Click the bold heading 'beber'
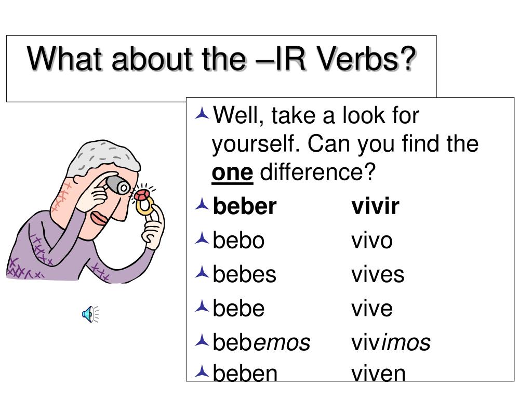The height and width of the screenshot is (399, 532). (245, 206)
